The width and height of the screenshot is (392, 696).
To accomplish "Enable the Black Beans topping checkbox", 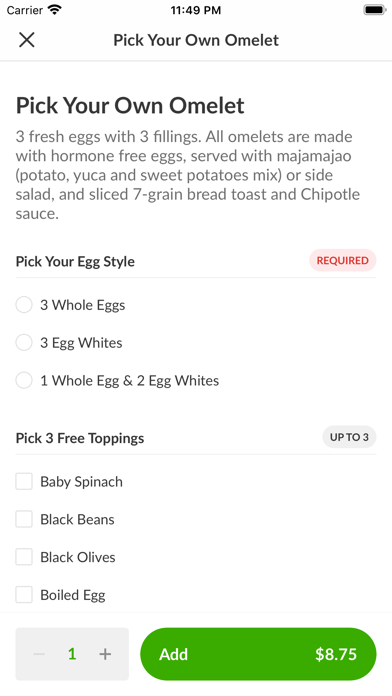I will point(24,519).
